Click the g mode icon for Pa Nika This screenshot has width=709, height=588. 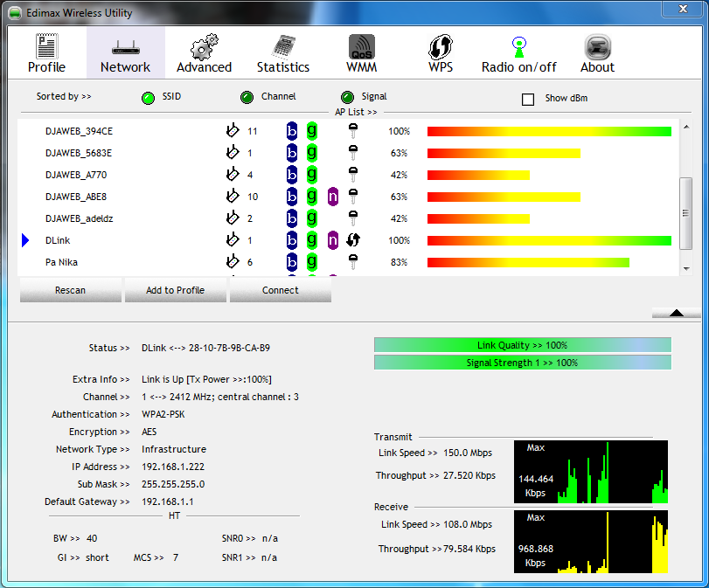pyautogui.click(x=312, y=262)
